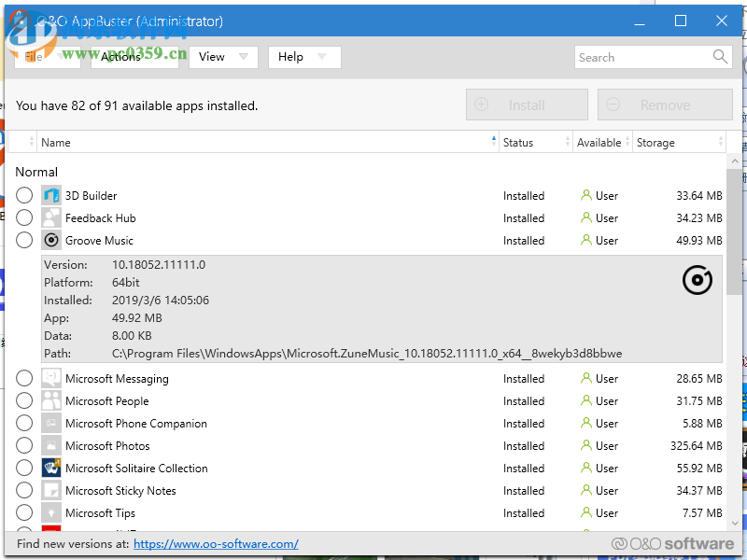Select the 3D Builder radio button
The height and width of the screenshot is (560, 747).
tap(24, 196)
